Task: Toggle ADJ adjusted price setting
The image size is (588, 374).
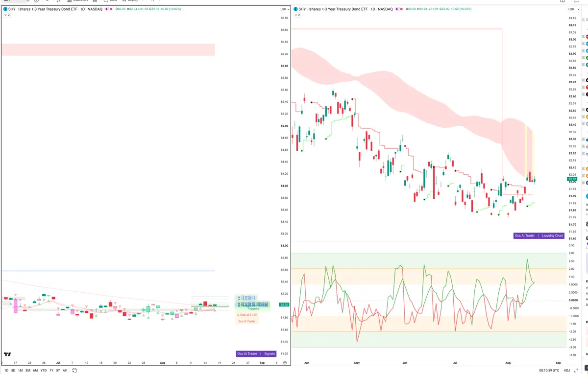Action: [567, 371]
